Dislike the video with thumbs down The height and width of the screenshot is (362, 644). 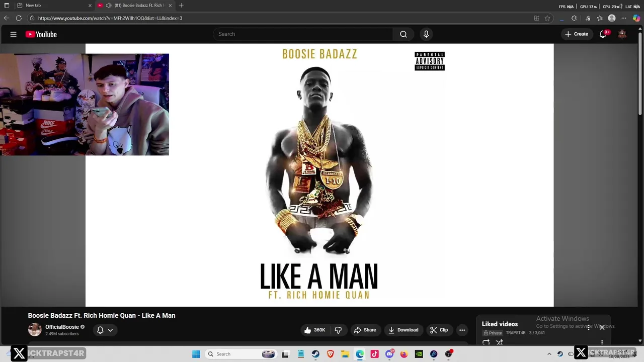338,330
